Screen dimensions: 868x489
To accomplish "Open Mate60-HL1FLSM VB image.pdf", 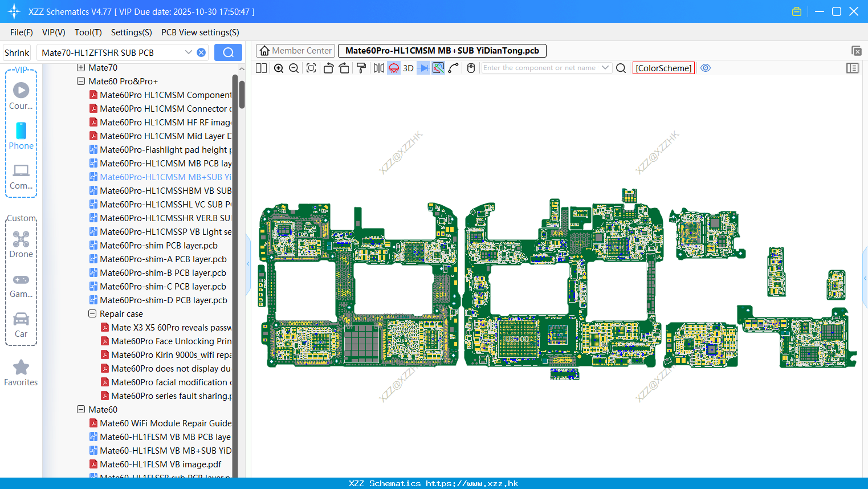I will coord(156,464).
